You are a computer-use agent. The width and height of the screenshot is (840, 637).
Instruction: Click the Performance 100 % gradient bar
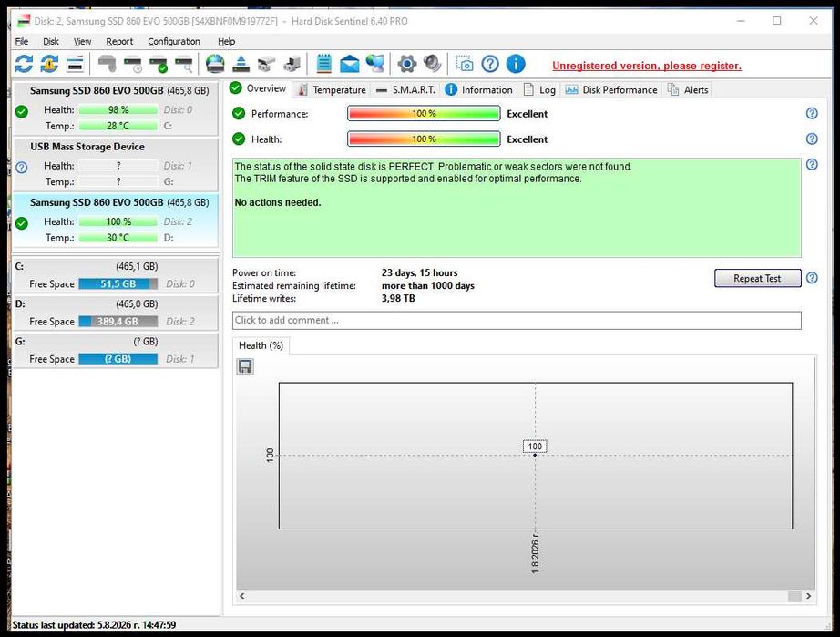[x=424, y=114]
